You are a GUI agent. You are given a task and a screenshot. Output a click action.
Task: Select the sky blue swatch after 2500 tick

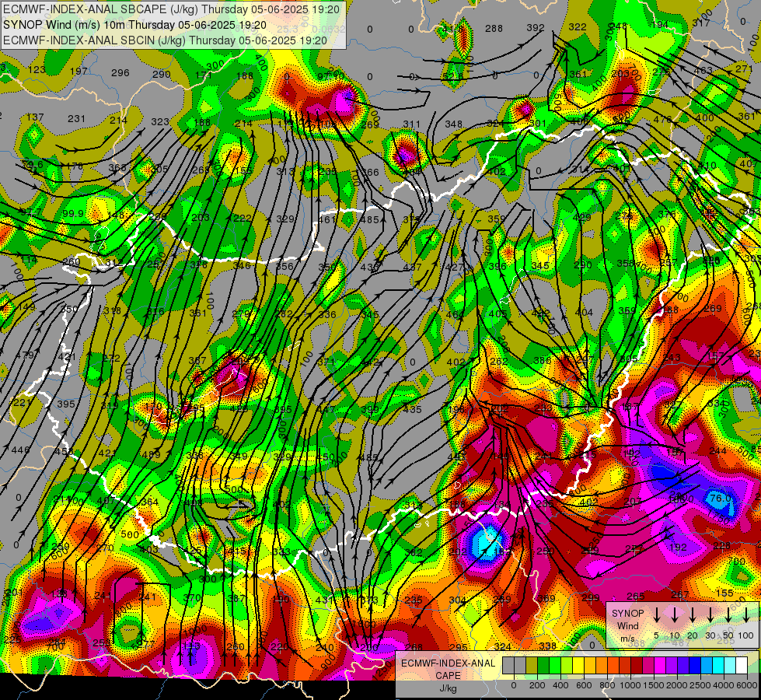(x=707, y=666)
